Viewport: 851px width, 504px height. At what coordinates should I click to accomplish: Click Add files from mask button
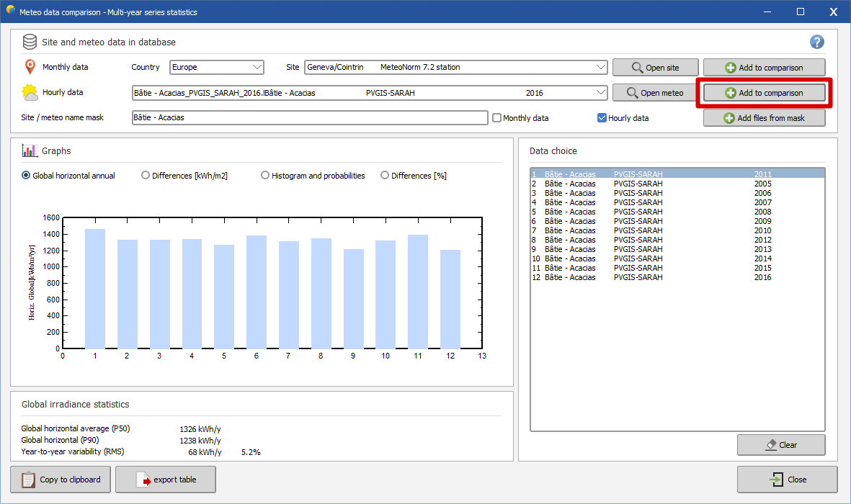764,118
